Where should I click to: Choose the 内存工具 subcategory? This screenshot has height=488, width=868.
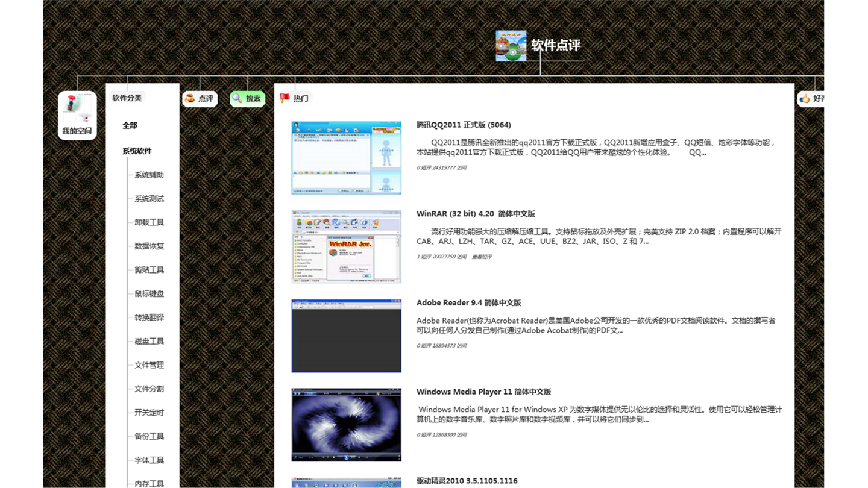tap(149, 483)
